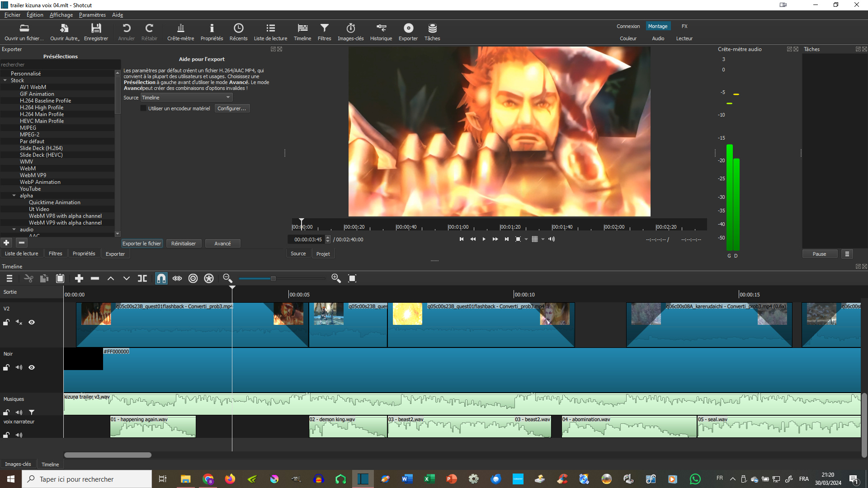Collapse the alpha presets group
The height and width of the screenshot is (488, 868).
click(x=14, y=196)
